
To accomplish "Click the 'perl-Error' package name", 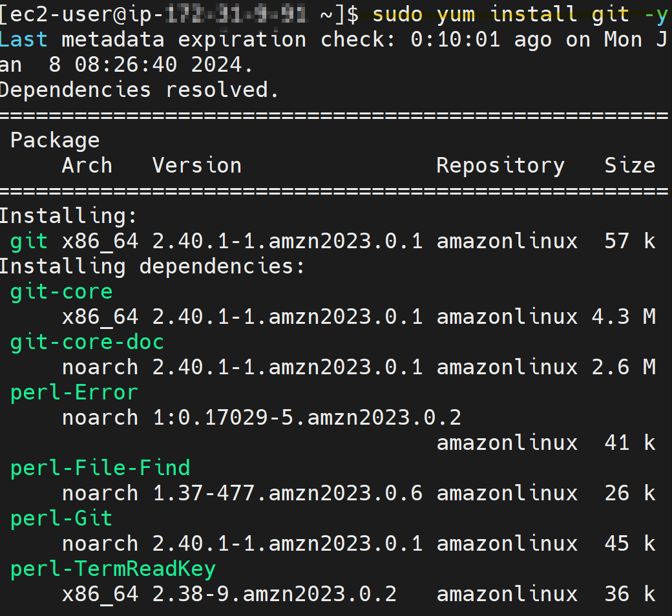I will click(x=74, y=392).
